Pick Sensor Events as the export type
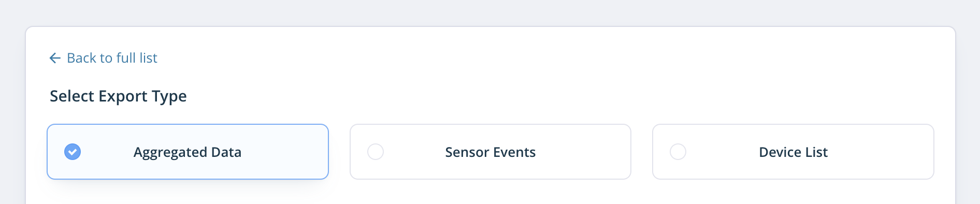980x204 pixels. pos(491,152)
